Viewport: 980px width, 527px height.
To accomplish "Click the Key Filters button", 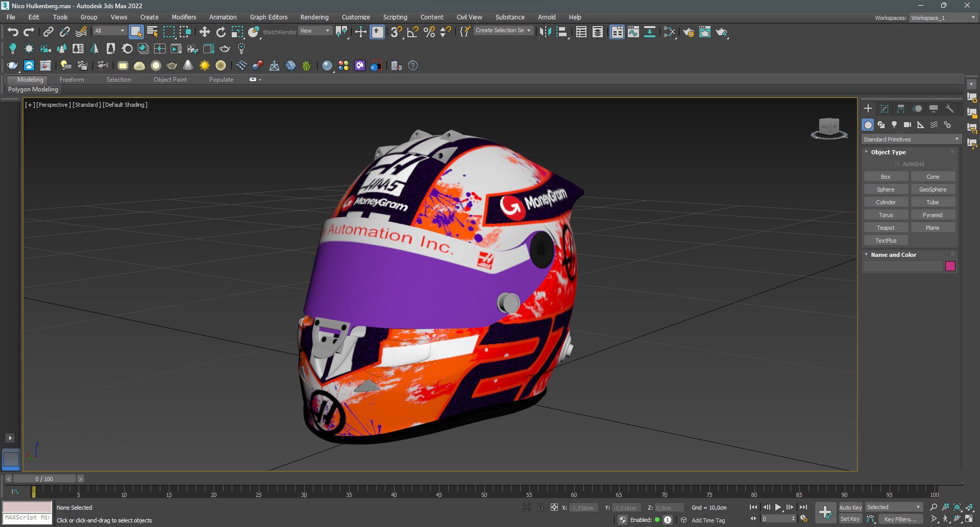I will 900,519.
